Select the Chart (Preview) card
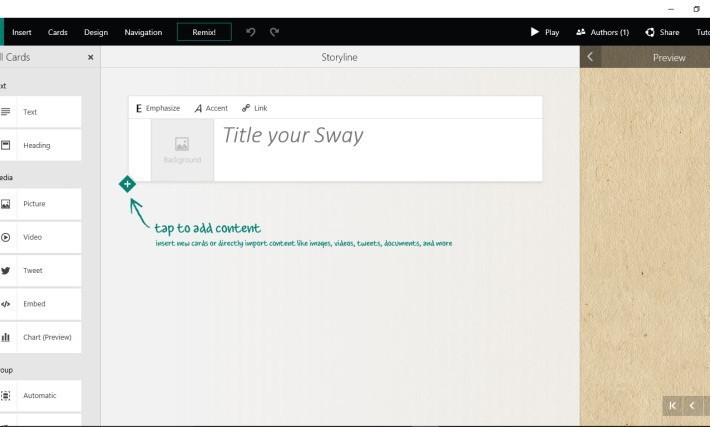710x427 pixels. point(40,337)
